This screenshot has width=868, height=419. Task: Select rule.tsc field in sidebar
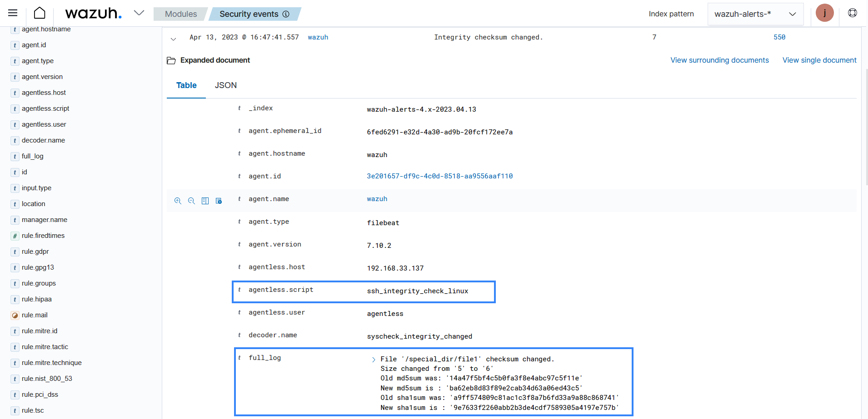33,410
